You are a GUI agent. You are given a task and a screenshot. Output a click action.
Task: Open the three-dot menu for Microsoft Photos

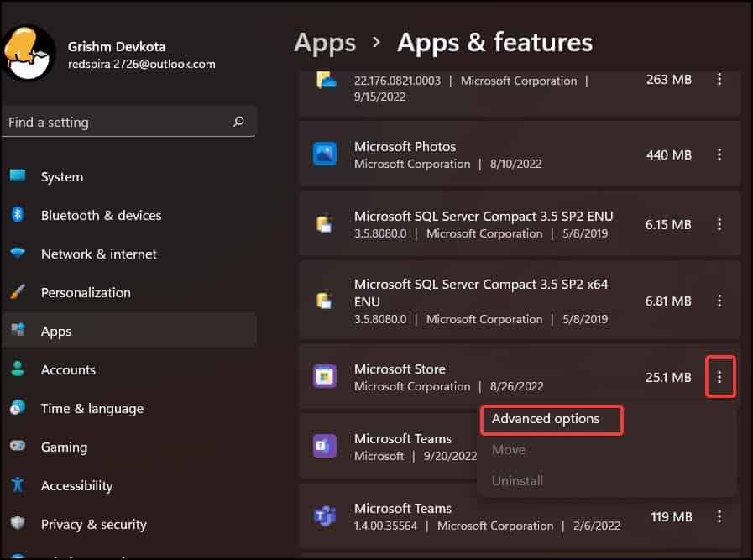[719, 154]
